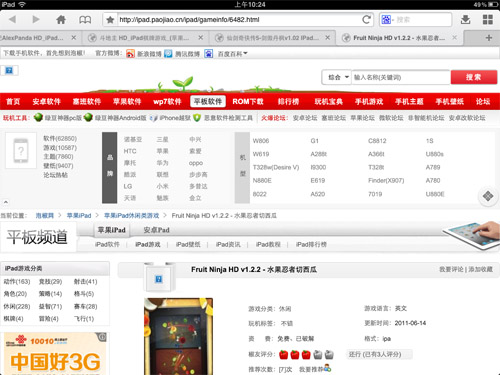Image resolution: width=500 pixels, height=375 pixels.
Task: Switch to the 安卓Pad tab
Action: click(x=156, y=230)
